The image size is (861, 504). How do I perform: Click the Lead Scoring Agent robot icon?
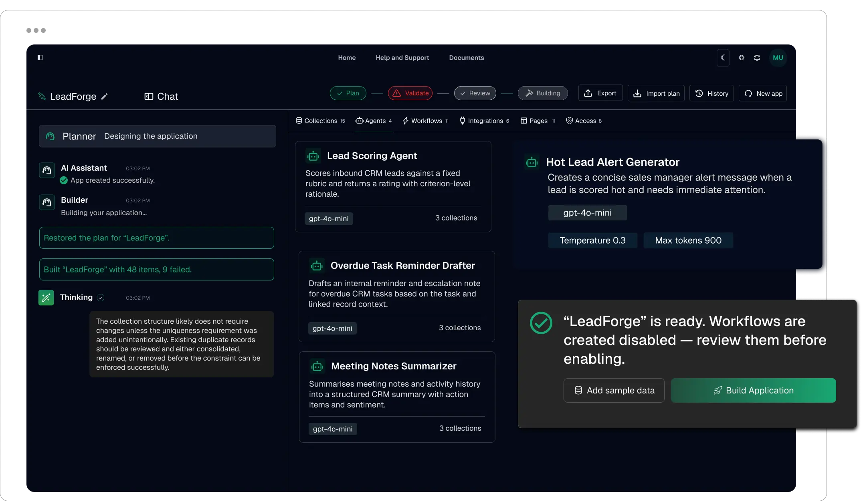[313, 156]
